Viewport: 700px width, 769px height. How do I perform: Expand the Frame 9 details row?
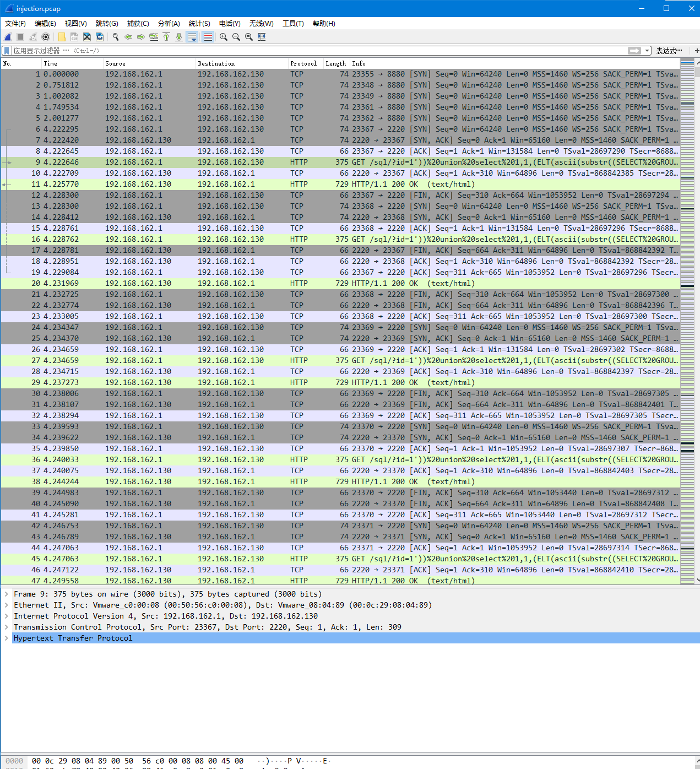[x=7, y=594]
